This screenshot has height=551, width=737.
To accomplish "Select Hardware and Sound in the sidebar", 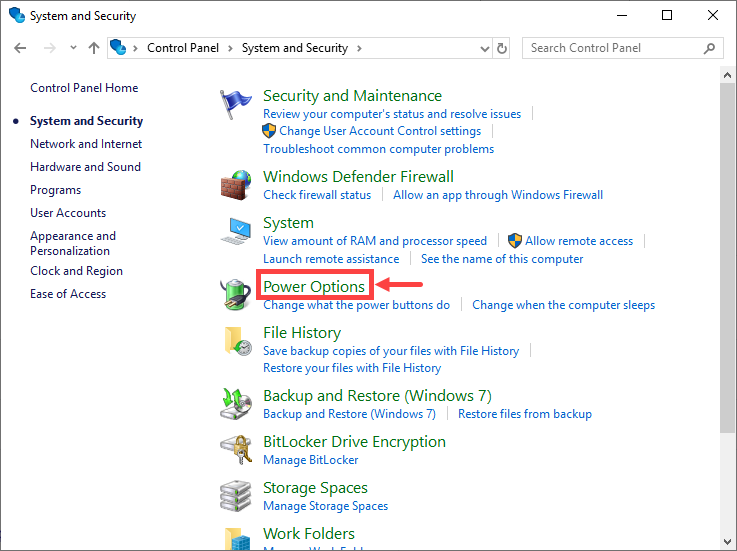I will [85, 167].
